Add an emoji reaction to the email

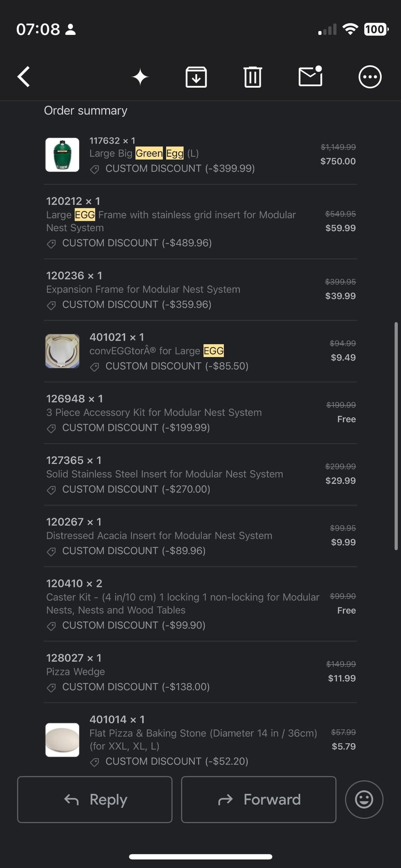click(364, 799)
